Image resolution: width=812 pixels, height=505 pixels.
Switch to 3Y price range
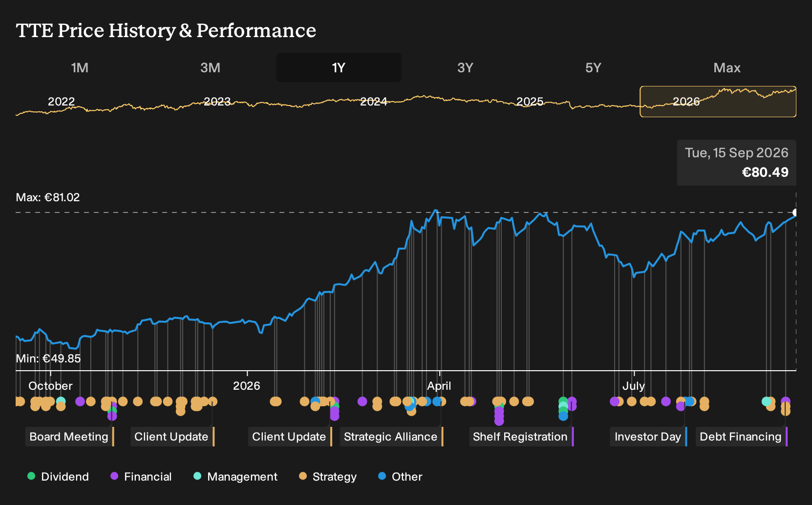(465, 67)
